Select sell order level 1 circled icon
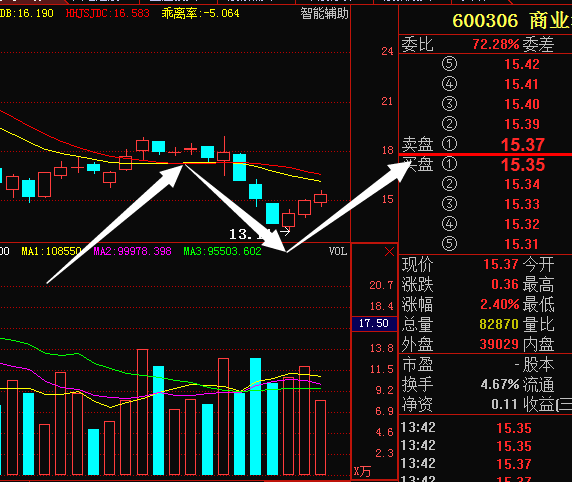The height and width of the screenshot is (482, 572). 449,144
